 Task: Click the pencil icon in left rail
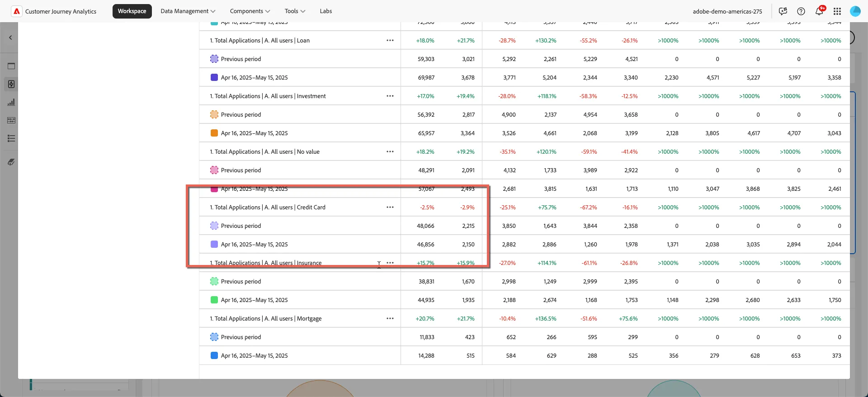click(x=11, y=162)
